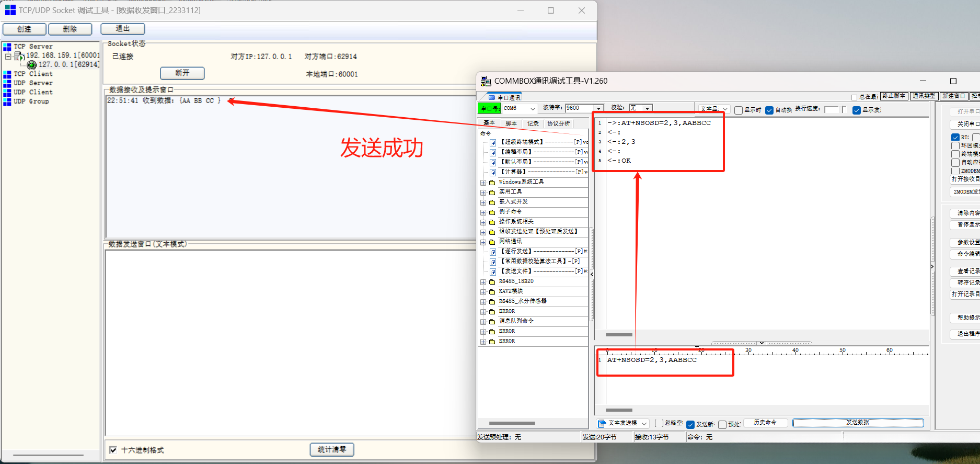
Task: Click the TCP/UDP Socket tool title icon
Action: coord(10,10)
